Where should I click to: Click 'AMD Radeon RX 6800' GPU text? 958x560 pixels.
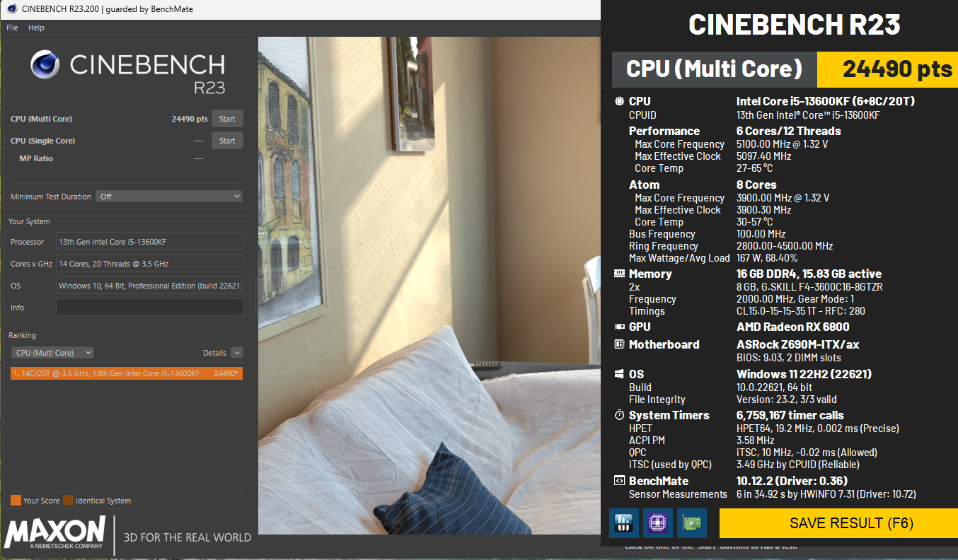point(793,327)
